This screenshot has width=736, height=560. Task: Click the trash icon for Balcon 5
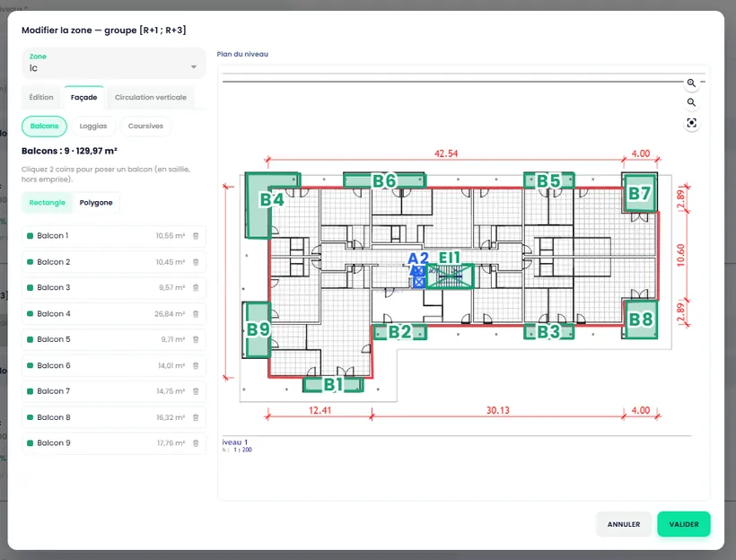click(x=196, y=339)
